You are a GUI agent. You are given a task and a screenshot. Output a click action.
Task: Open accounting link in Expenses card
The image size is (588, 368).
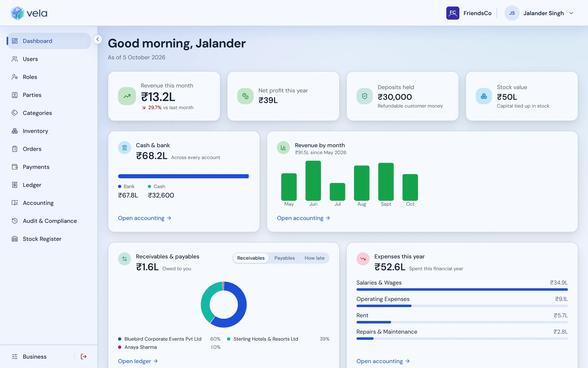(383, 361)
